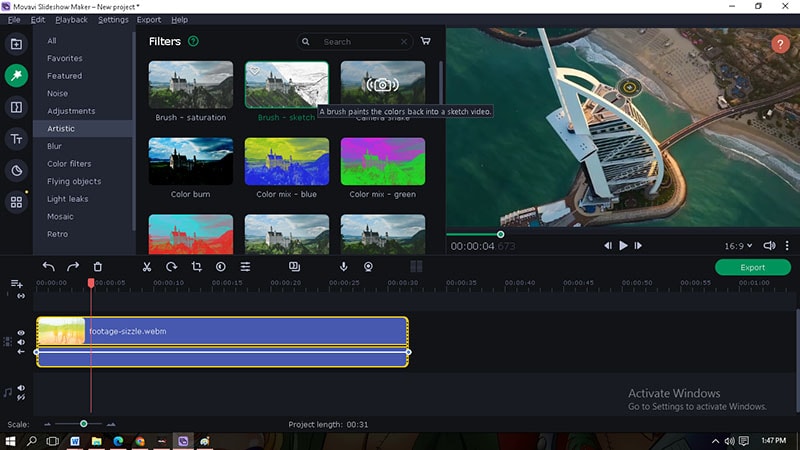Open Windows Start menu
800x450 pixels.
coord(10,441)
